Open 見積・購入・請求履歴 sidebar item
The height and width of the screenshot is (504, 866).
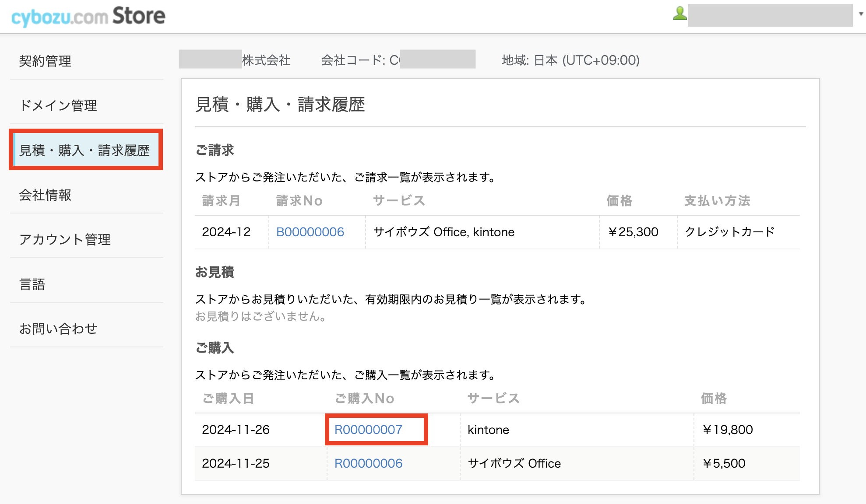point(84,150)
